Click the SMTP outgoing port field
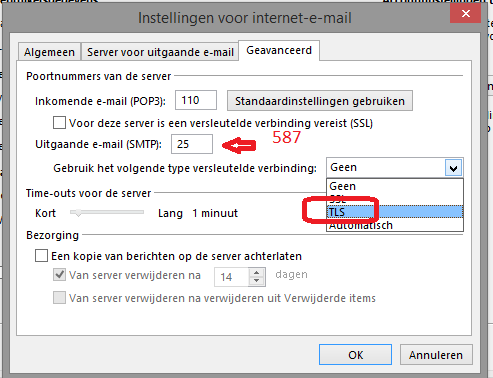Screen dimensions: 493x378 pyautogui.click(x=192, y=144)
